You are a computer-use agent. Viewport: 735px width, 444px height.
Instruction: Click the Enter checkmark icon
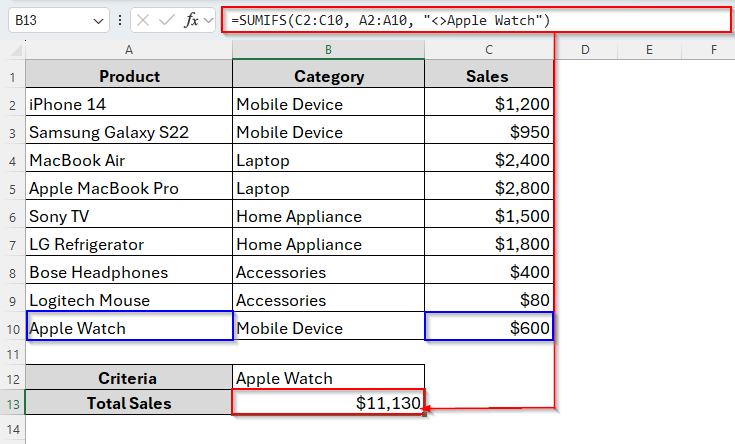(168, 21)
